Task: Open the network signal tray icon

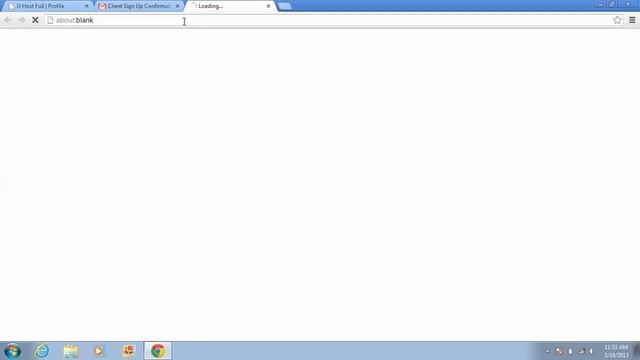Action: pyautogui.click(x=581, y=351)
